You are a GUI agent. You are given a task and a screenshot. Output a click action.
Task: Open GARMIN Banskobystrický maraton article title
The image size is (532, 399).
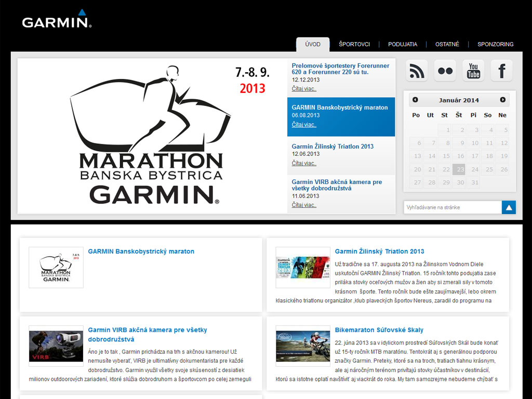(141, 251)
